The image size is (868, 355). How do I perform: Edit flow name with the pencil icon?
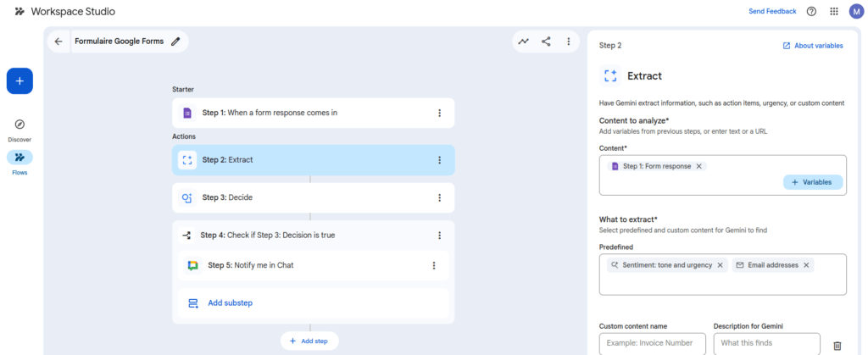tap(175, 42)
